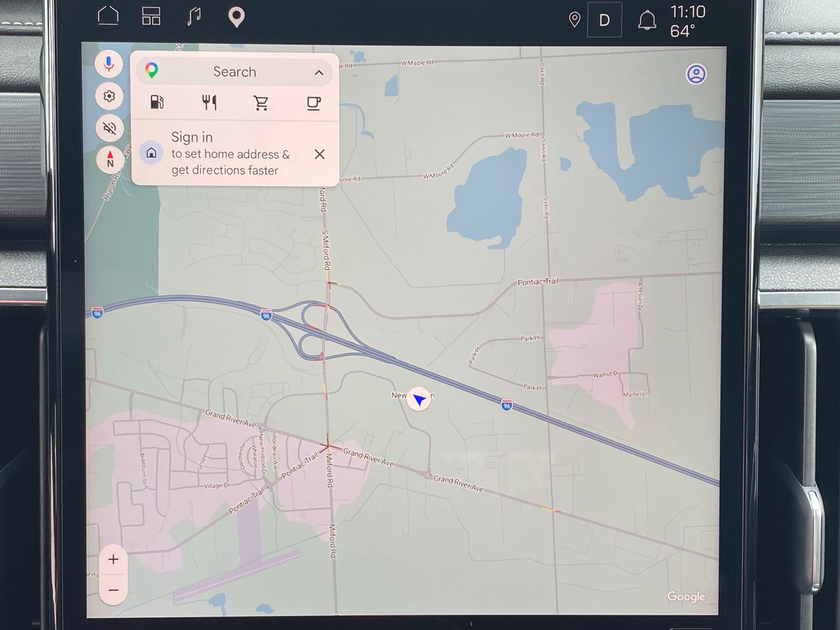Open the apps grid view
Image resolution: width=840 pixels, height=630 pixels.
(x=152, y=16)
